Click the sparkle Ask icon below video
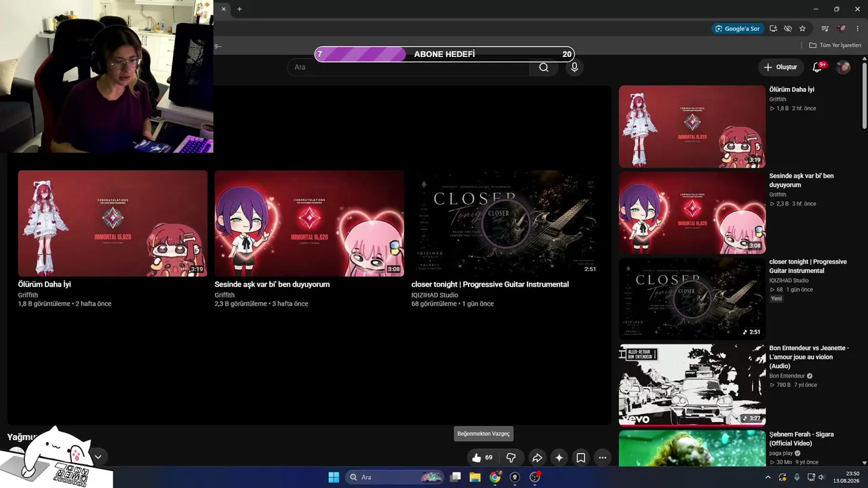The width and height of the screenshot is (868, 488). [559, 457]
